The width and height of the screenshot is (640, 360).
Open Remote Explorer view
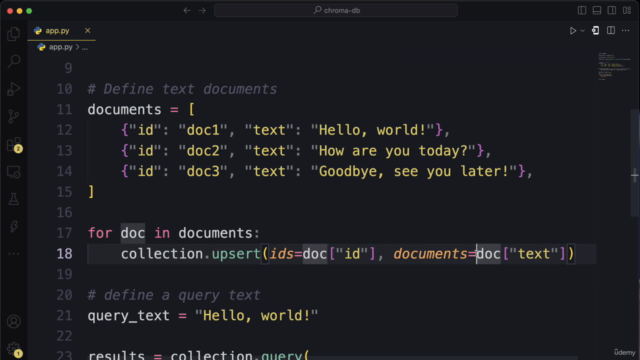(13, 172)
